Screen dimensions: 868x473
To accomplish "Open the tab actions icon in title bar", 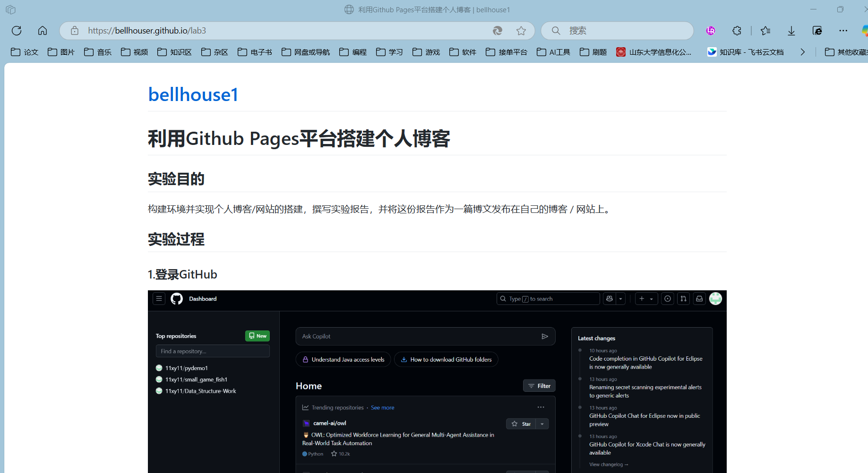I will tap(11, 9).
